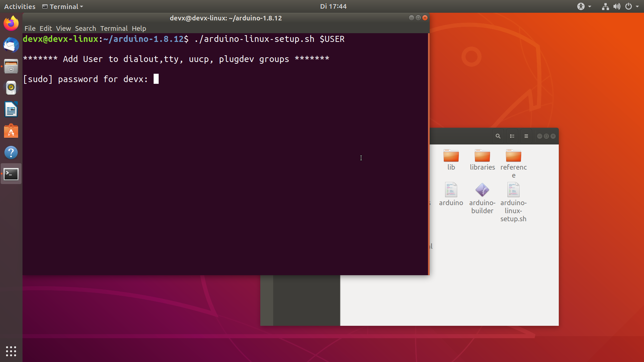This screenshot has height=362, width=644.
Task: Open the Search menu in Terminal
Action: tap(86, 28)
